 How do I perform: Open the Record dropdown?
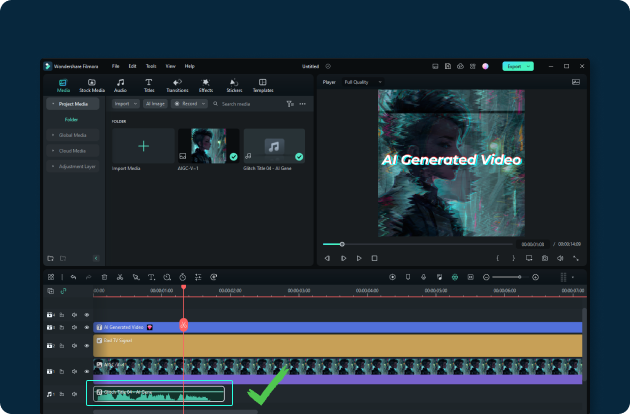click(x=189, y=104)
